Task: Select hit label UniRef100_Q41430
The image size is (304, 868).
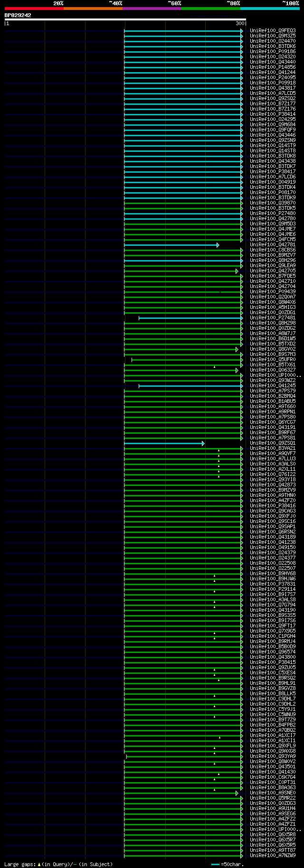Action: [273, 772]
